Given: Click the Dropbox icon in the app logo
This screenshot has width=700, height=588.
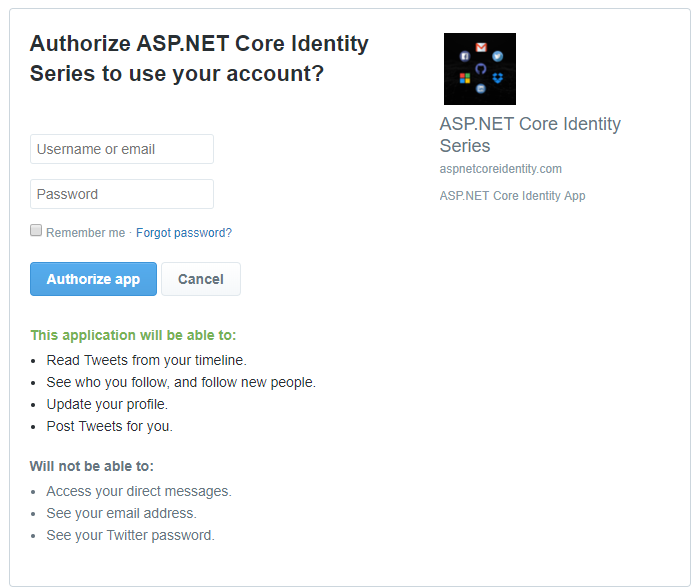Looking at the screenshot, I should point(497,78).
